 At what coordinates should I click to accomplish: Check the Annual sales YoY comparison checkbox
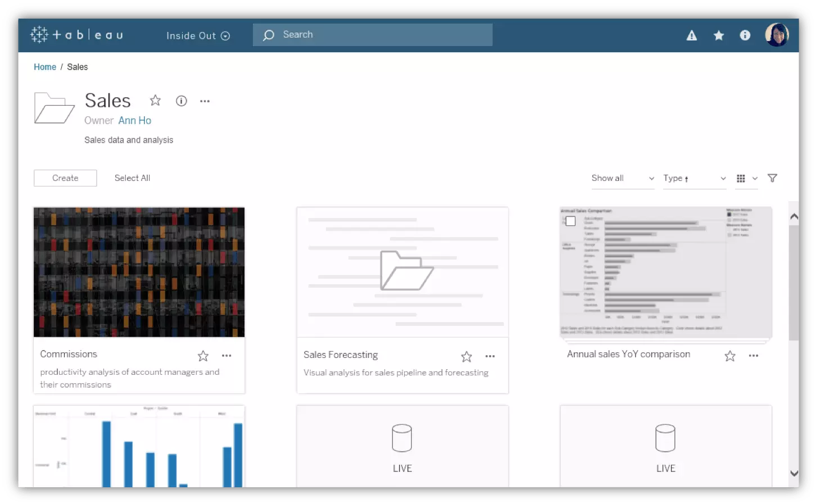click(570, 221)
